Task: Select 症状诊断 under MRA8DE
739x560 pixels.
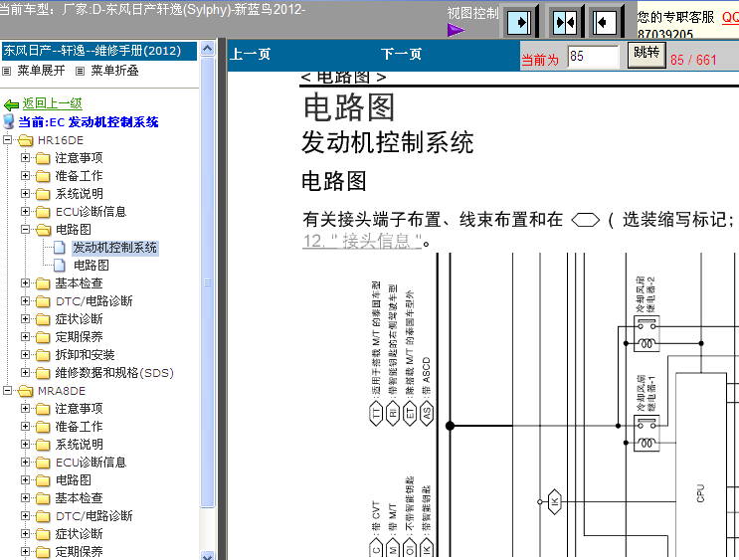Action: [79, 534]
